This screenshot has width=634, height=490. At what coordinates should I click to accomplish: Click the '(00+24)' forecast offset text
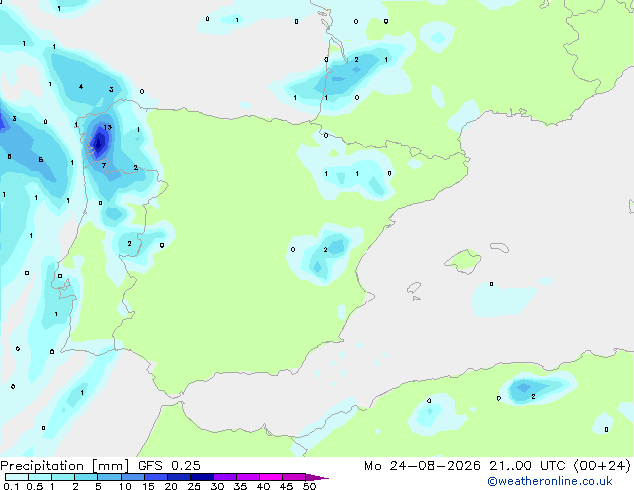coord(602,466)
